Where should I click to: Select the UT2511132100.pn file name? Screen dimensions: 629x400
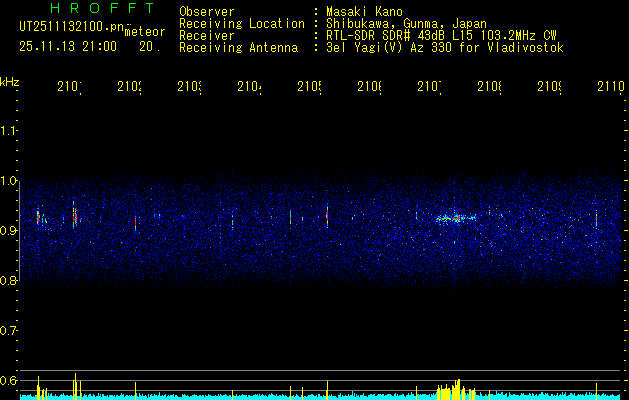pyautogui.click(x=72, y=27)
